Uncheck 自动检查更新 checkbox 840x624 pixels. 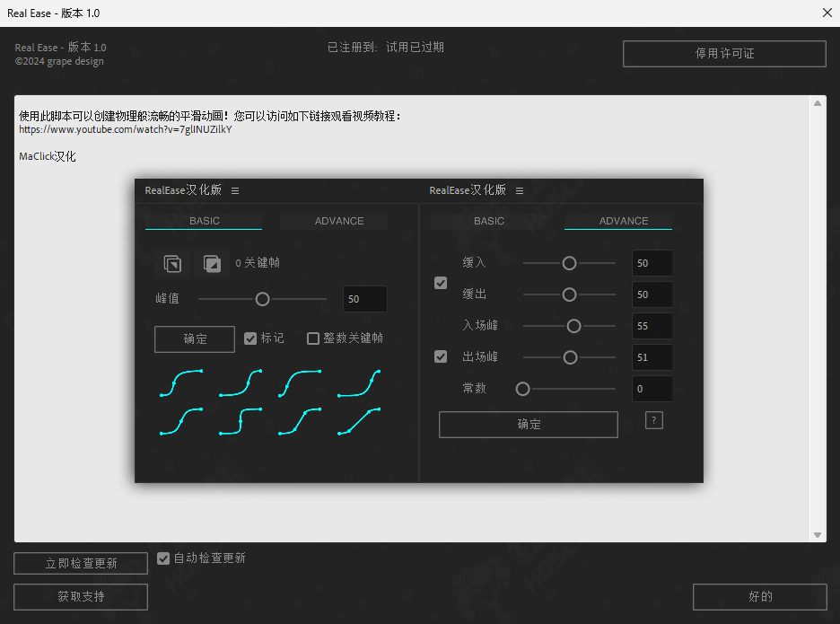[x=163, y=558]
